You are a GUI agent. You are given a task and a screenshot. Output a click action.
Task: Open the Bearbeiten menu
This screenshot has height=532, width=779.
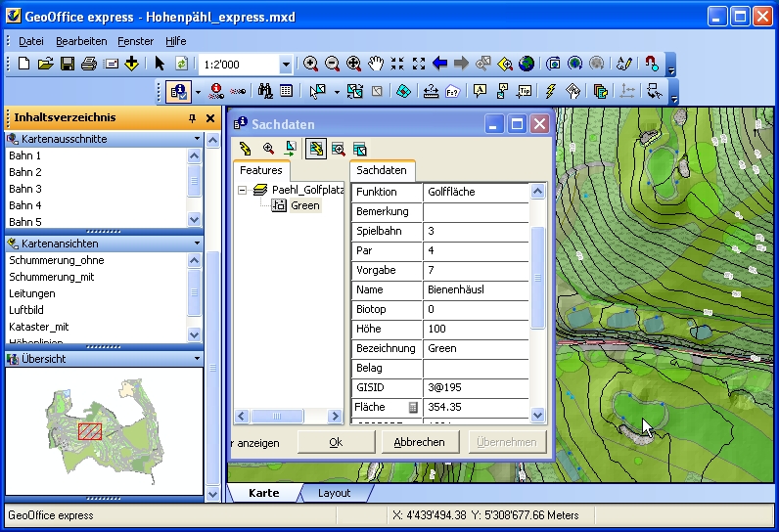click(x=81, y=41)
